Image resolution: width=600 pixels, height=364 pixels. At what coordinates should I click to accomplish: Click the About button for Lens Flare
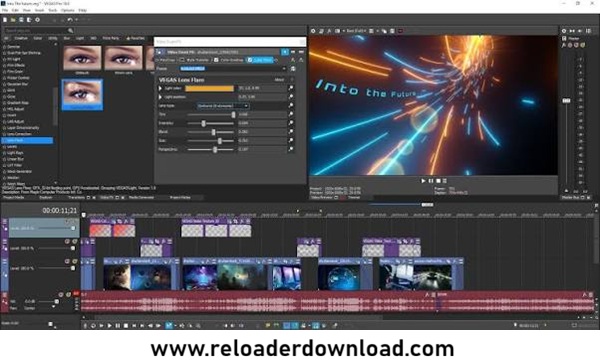tap(279, 80)
